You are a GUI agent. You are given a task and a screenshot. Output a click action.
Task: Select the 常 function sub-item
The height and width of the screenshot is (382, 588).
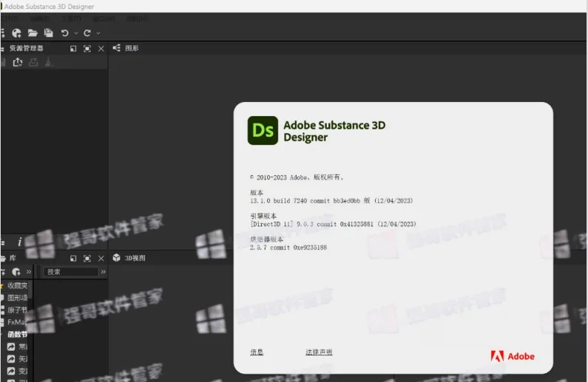(x=23, y=347)
